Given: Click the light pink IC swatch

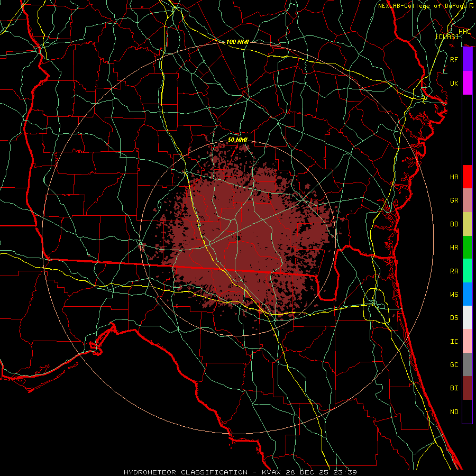Looking at the screenshot, I should point(467,341).
